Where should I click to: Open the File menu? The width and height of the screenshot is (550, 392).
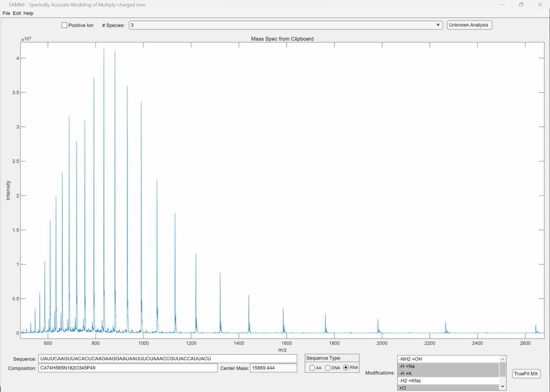coord(6,13)
